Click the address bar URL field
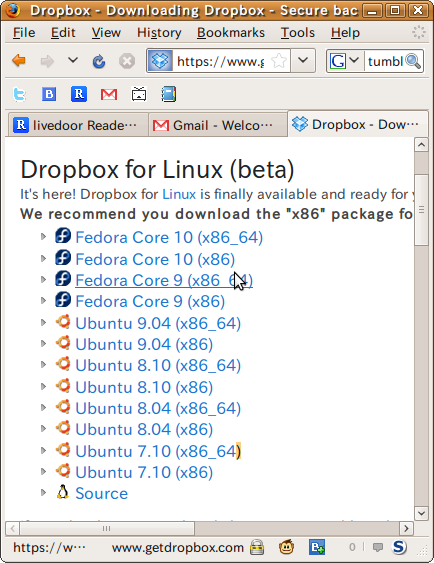 221,61
